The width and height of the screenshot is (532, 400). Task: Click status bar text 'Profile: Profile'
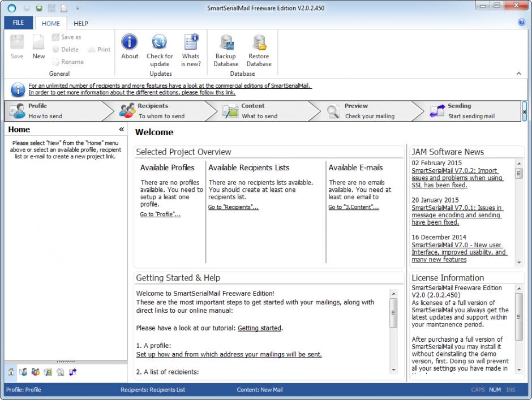pyautogui.click(x=23, y=390)
